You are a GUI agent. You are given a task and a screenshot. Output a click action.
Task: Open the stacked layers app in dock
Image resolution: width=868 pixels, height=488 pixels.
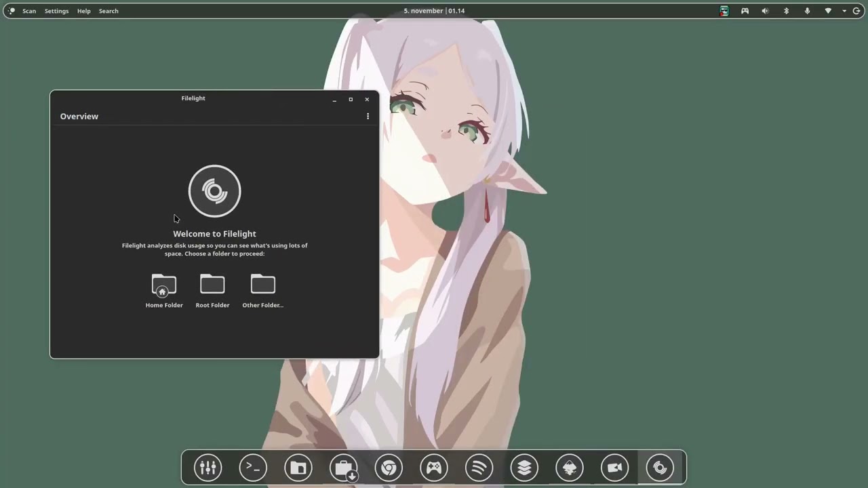coord(524,468)
